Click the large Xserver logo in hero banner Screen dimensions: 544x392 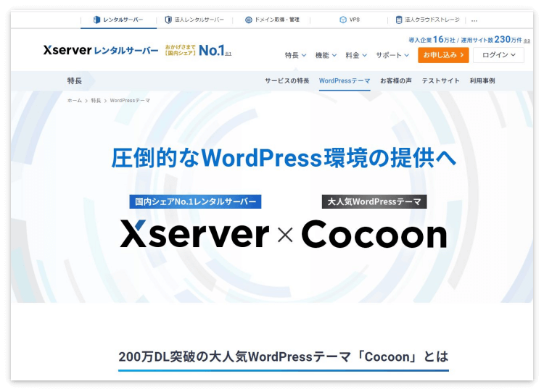[194, 235]
